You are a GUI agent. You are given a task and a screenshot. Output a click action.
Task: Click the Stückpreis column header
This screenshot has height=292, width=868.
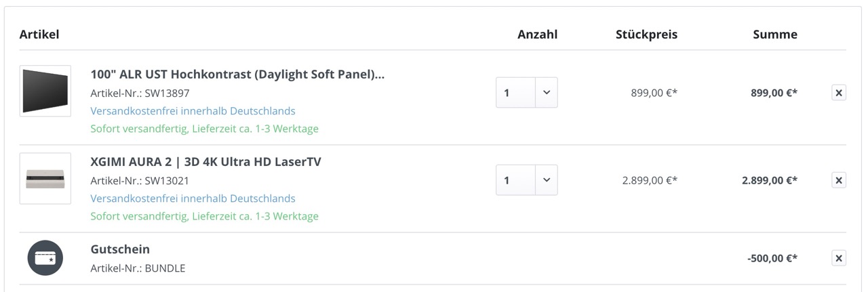(646, 34)
